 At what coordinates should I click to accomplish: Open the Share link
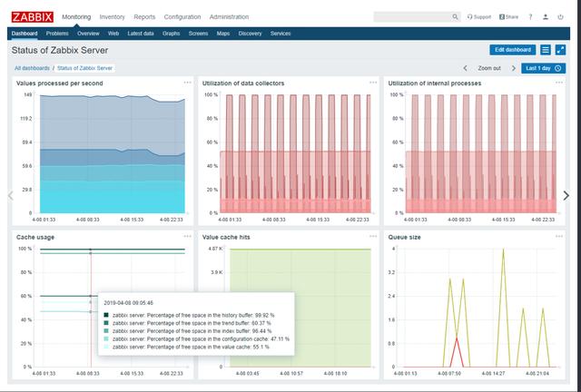click(x=508, y=17)
